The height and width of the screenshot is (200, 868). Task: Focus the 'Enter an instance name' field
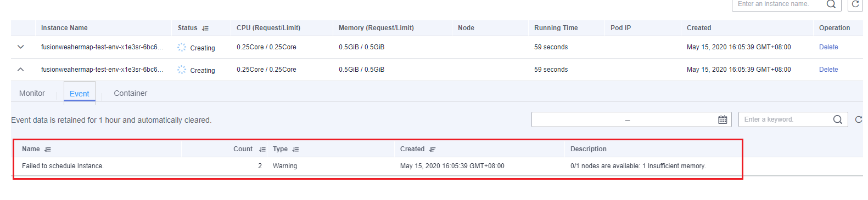point(780,4)
